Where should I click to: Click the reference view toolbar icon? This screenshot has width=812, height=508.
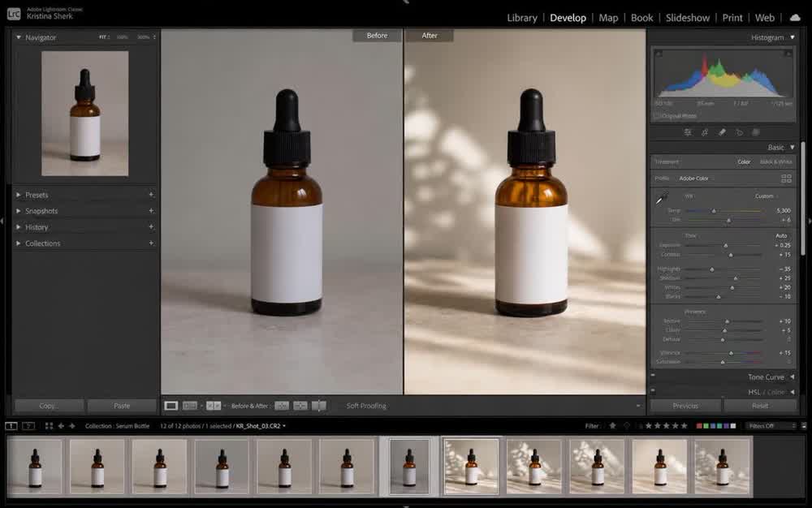[x=190, y=406]
